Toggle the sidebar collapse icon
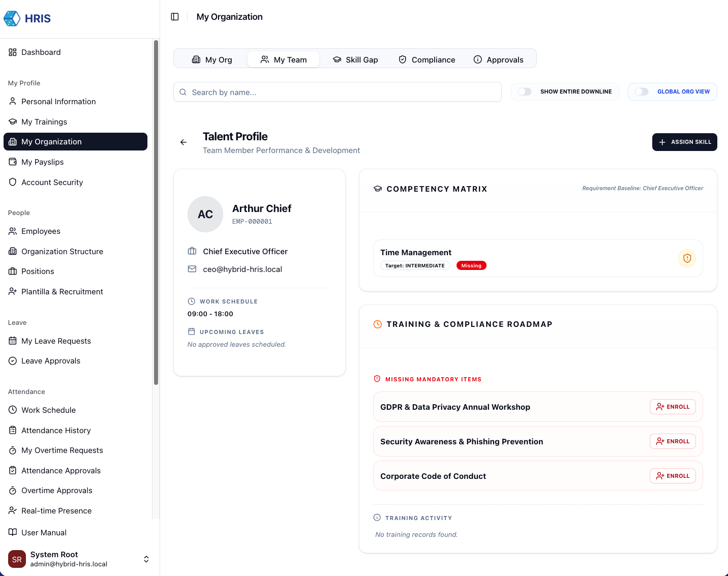Viewport: 728px width, 576px height. pos(175,17)
